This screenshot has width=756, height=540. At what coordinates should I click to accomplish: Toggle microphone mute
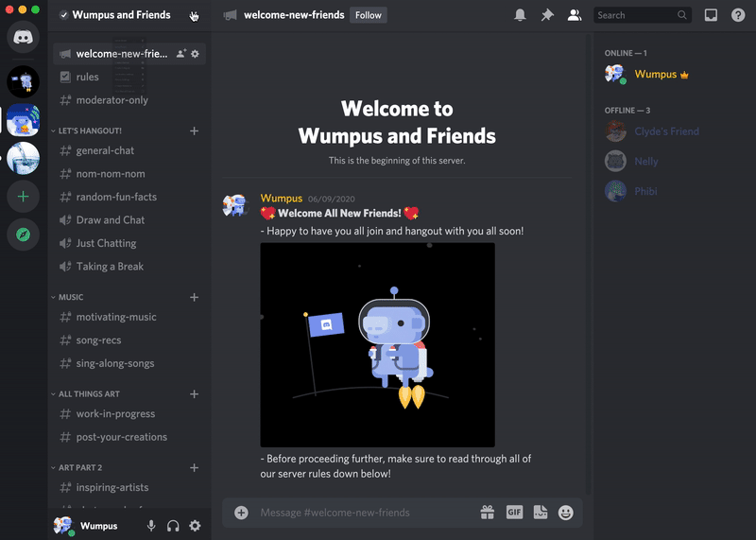pos(151,526)
